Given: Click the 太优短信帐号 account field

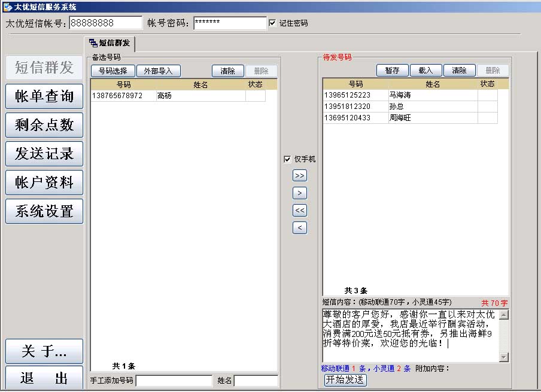Looking at the screenshot, I should tap(106, 23).
